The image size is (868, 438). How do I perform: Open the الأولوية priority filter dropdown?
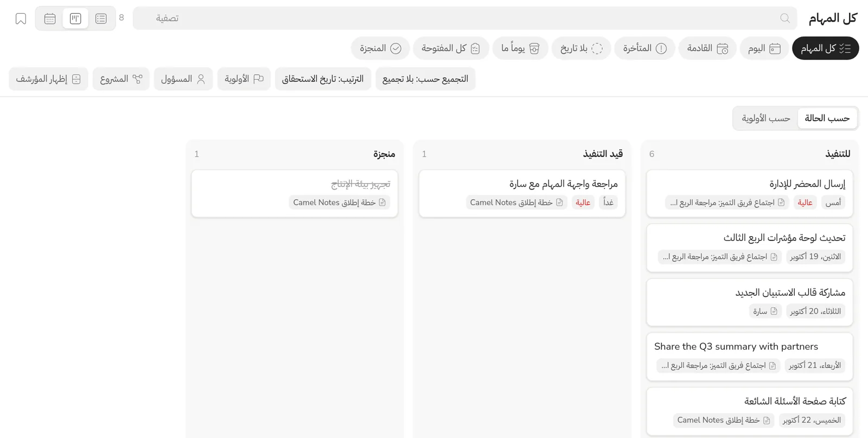(x=244, y=79)
